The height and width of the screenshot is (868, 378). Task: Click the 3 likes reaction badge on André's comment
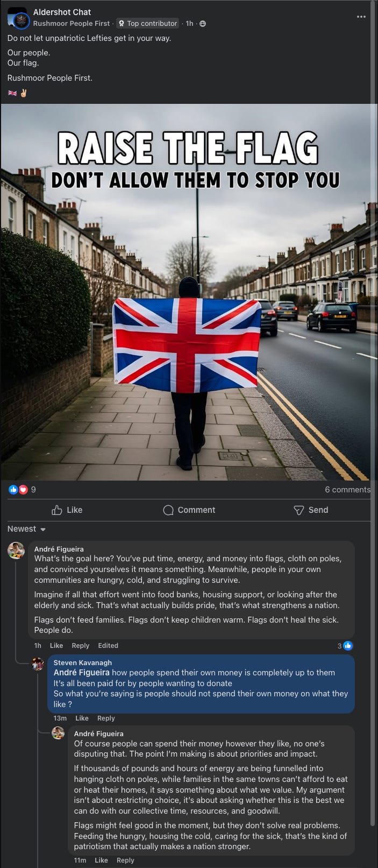click(345, 645)
